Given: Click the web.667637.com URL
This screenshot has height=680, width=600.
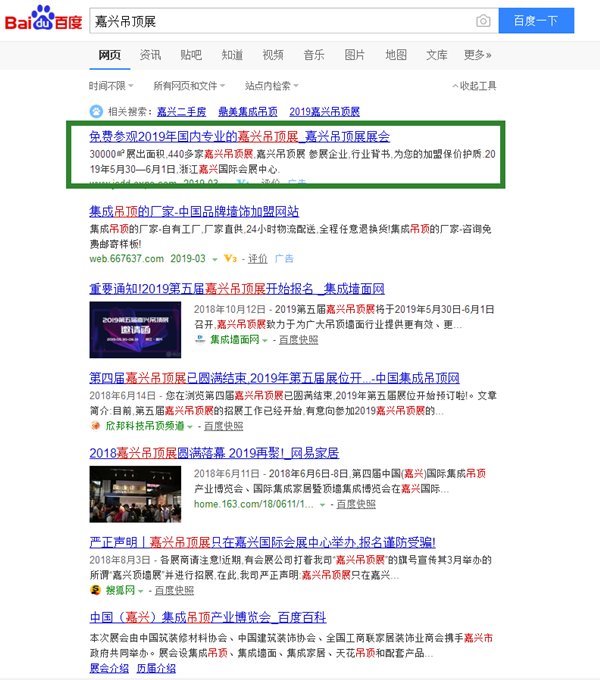Looking at the screenshot, I should point(127,259).
